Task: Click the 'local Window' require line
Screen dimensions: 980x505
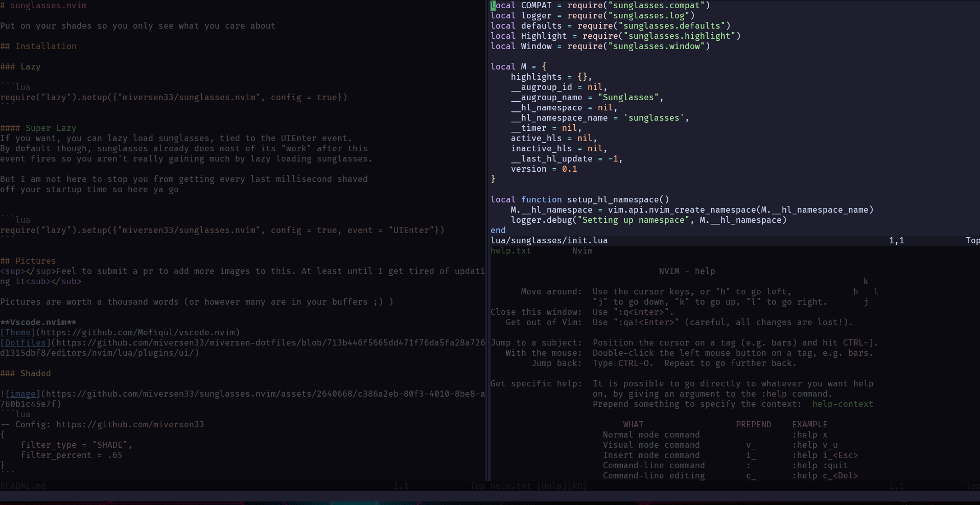Action: (600, 46)
